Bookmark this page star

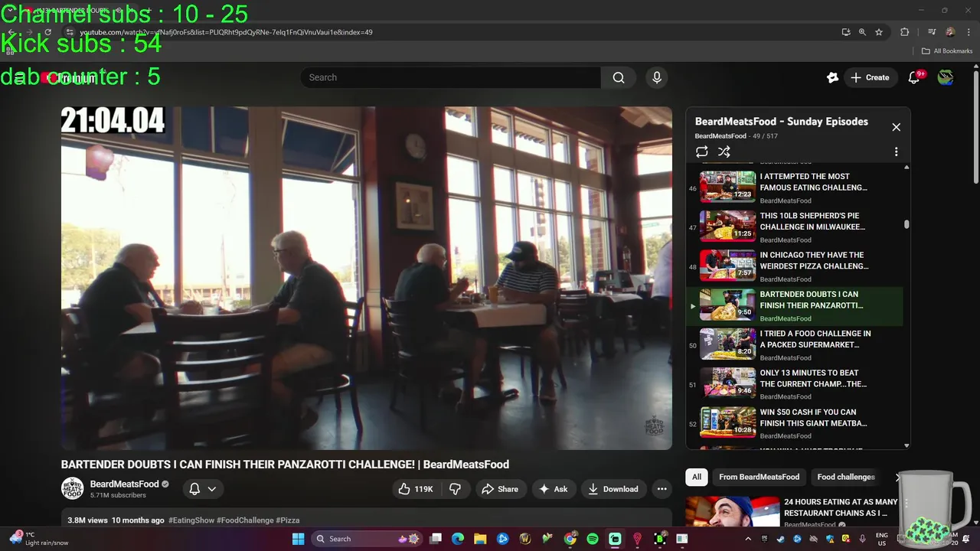click(x=879, y=32)
